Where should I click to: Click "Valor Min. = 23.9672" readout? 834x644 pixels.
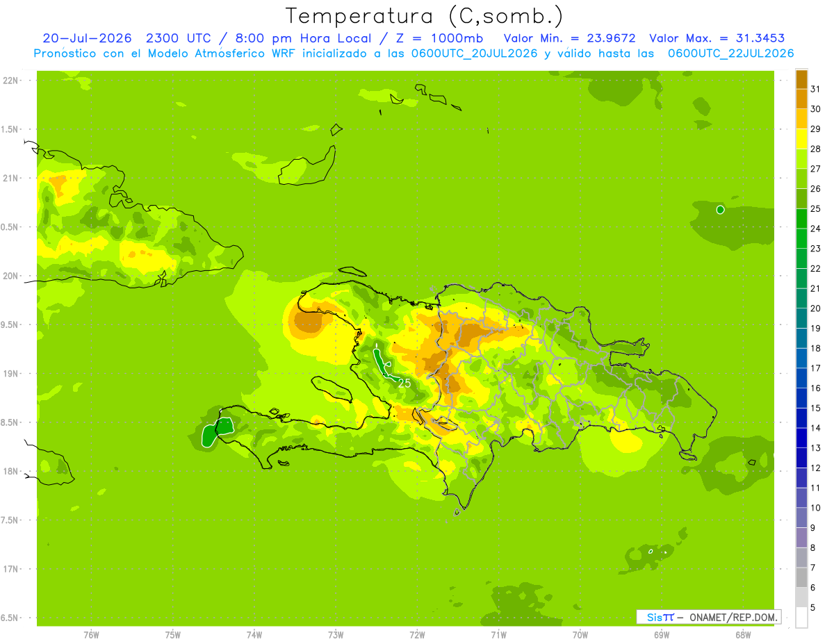tap(569, 38)
